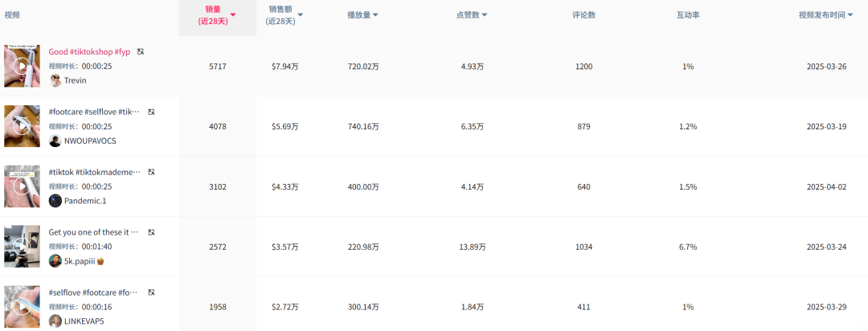
Task: Click translate icon next to "#tiktok #tiktokmademe" title
Action: click(x=151, y=172)
